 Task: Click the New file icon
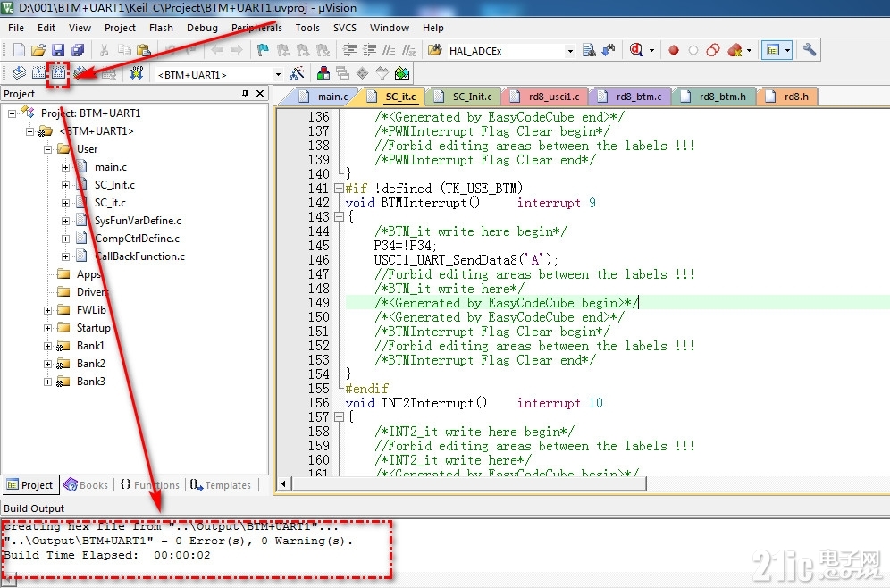coord(19,50)
